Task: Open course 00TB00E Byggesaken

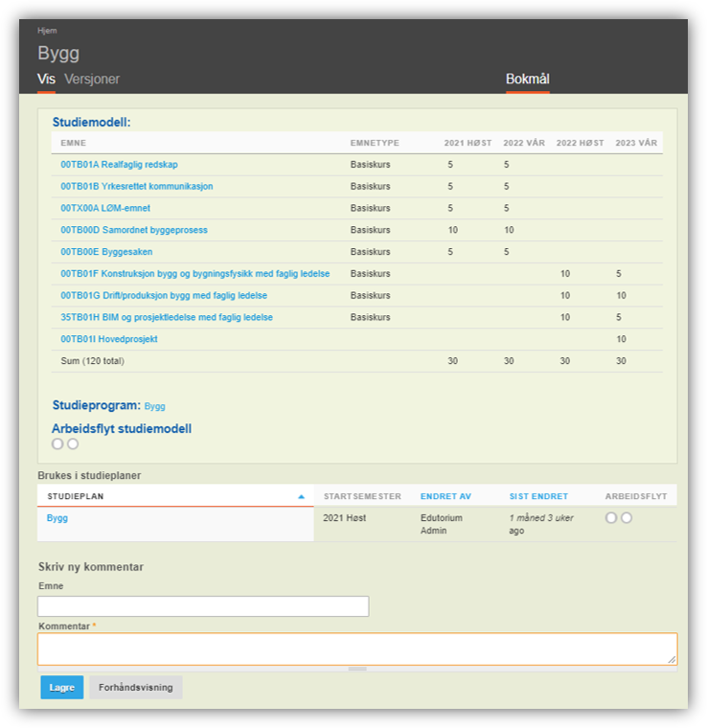Action: (106, 252)
